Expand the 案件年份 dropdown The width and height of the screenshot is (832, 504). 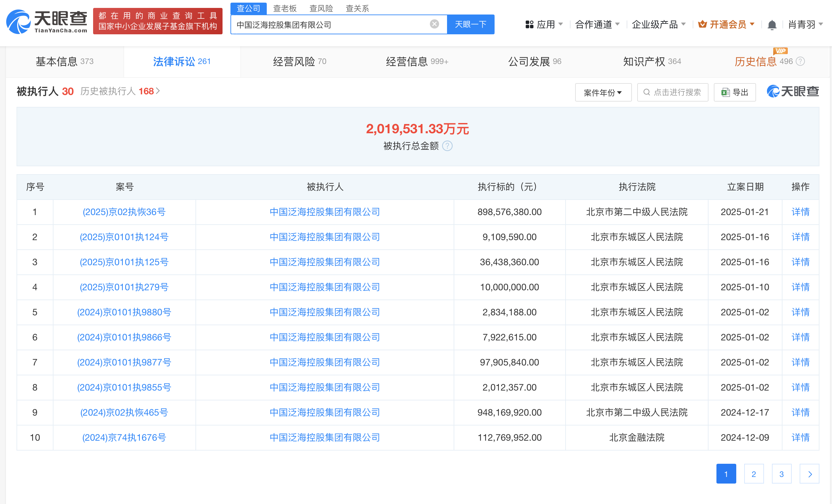[603, 92]
